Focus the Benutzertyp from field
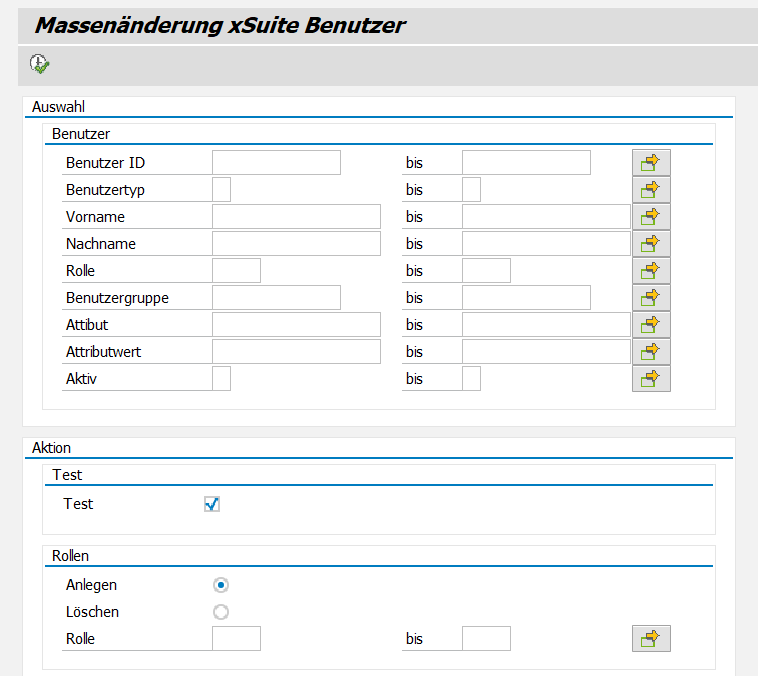Image resolution: width=758 pixels, height=676 pixels. 221,190
